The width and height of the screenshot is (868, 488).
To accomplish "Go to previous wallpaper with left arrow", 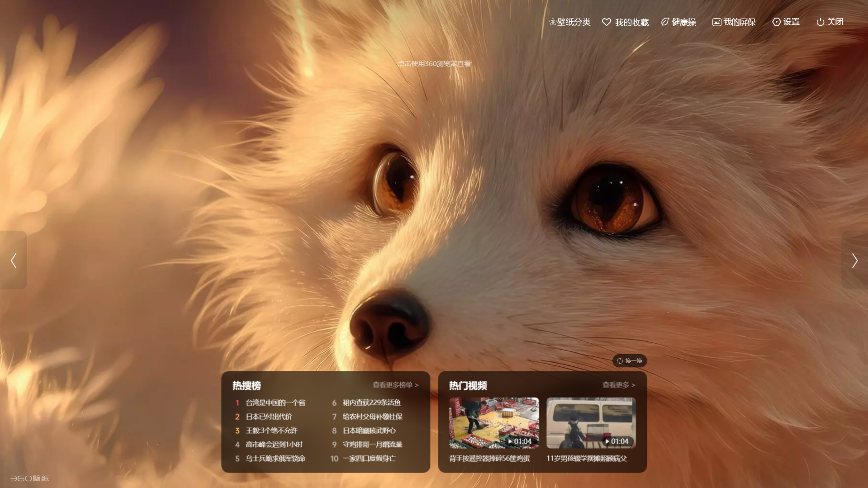I will [14, 261].
